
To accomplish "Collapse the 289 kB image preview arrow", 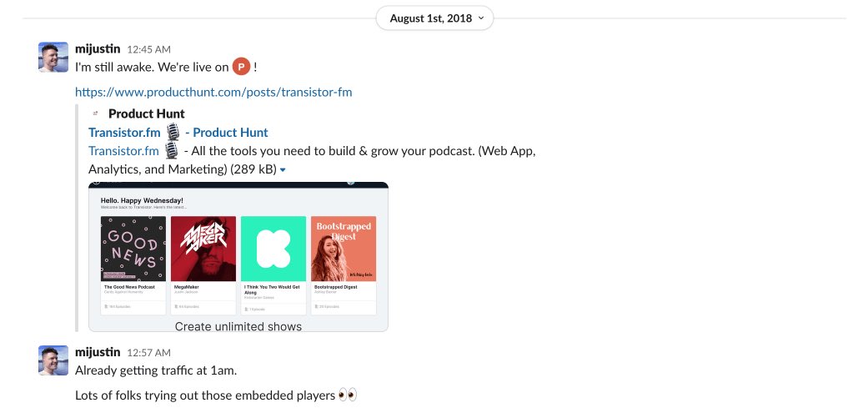I will [x=283, y=170].
